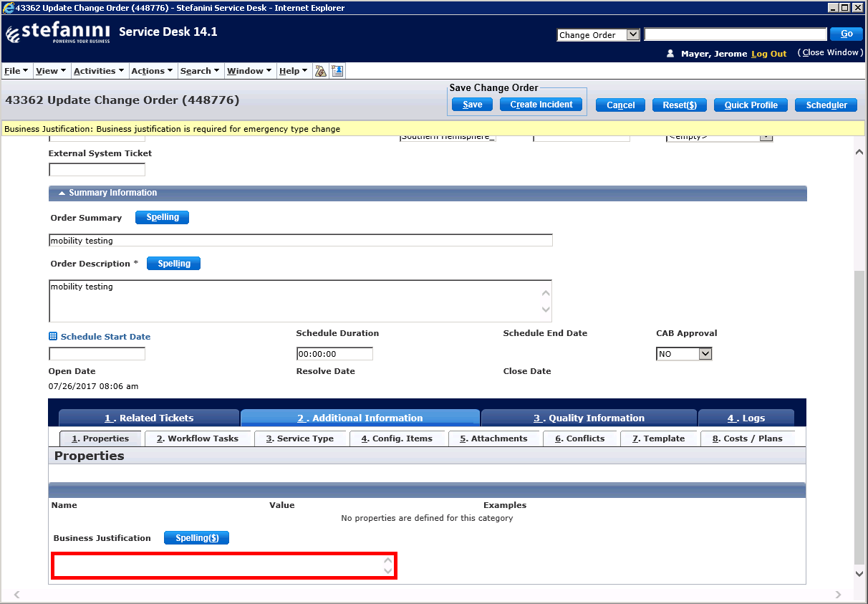Collapse the Summary Information section
The width and height of the screenshot is (868, 604).
[62, 193]
